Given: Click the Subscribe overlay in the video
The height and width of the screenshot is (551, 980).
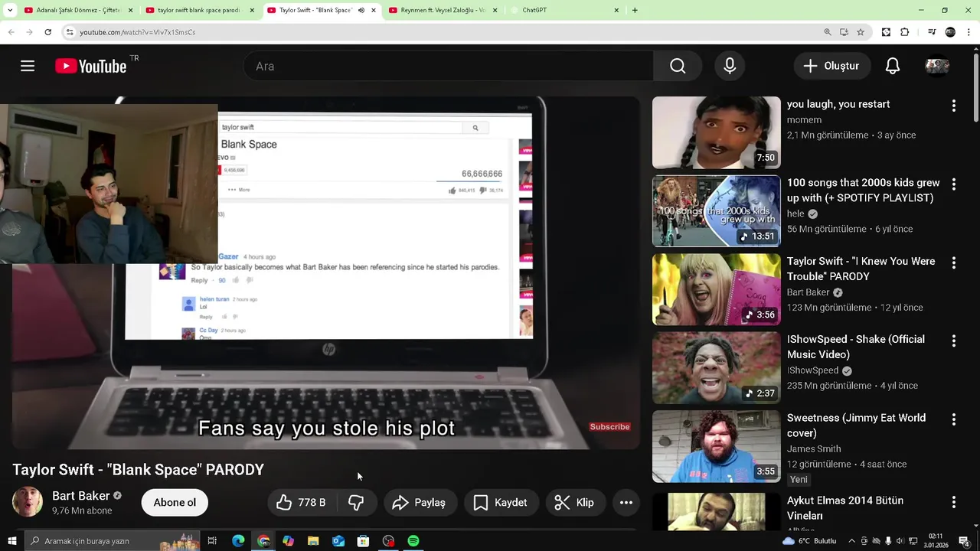Looking at the screenshot, I should (609, 427).
